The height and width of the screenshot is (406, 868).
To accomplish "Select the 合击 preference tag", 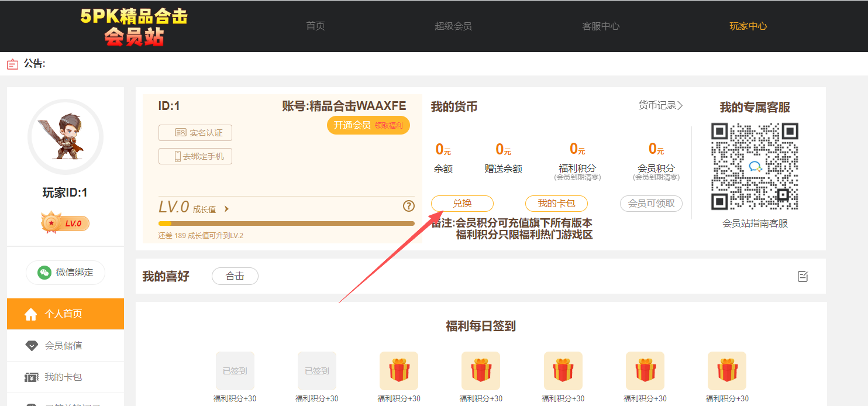I will coord(235,276).
